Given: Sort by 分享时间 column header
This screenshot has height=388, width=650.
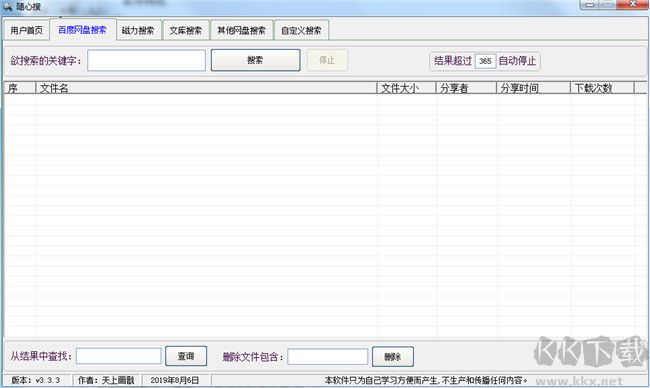Looking at the screenshot, I should click(x=534, y=88).
